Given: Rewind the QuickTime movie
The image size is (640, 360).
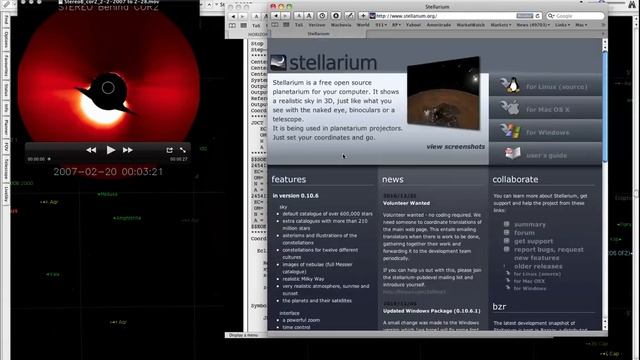Looking at the screenshot, I should [91, 150].
